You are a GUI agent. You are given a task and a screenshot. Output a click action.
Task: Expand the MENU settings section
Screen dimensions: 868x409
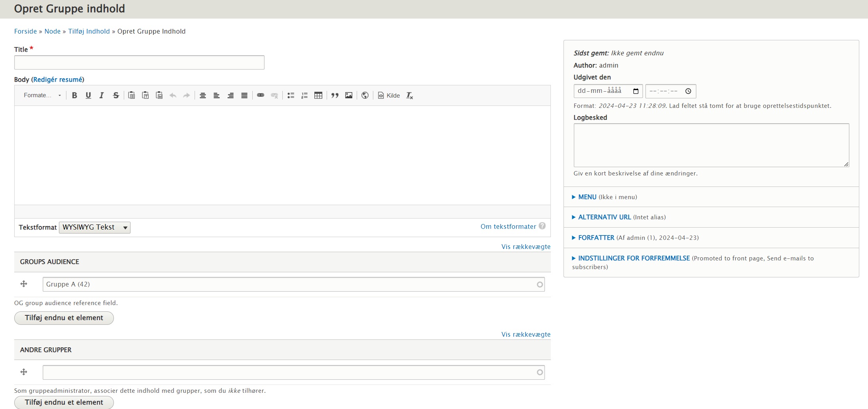587,197
